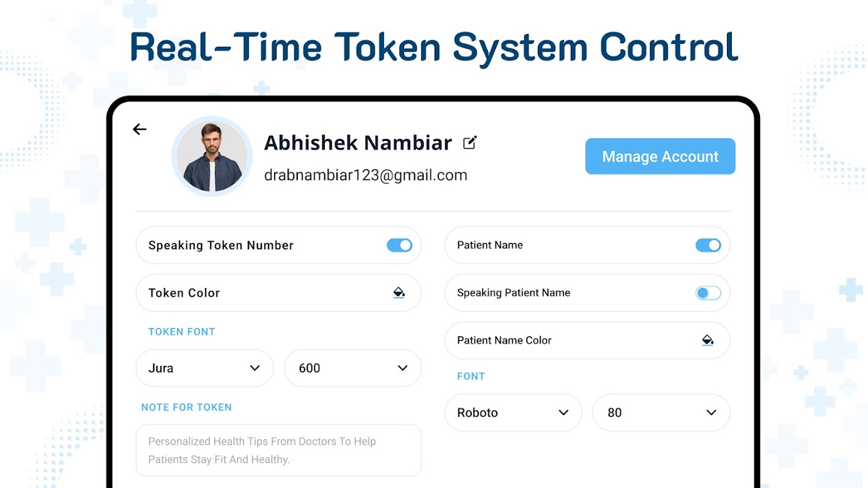Click the Note For Token text box

278,450
